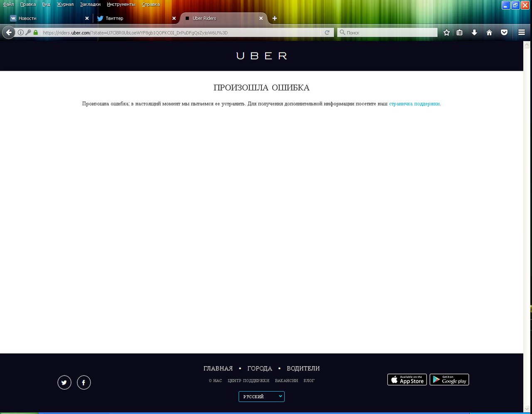Minimize the browser window

point(506,5)
